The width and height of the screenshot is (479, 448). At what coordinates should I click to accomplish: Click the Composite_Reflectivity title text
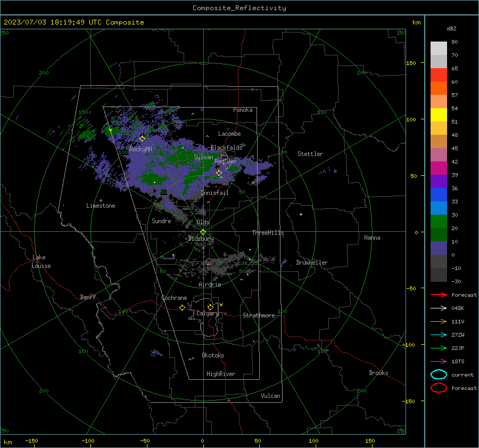[x=239, y=8]
